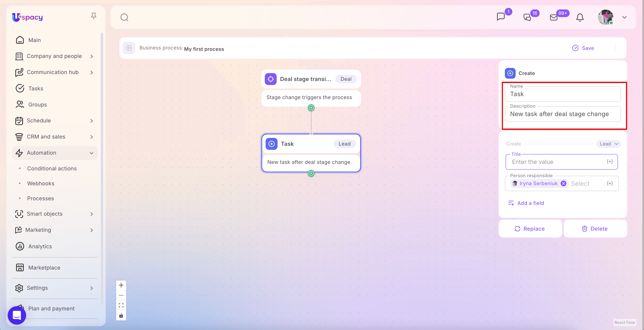
Task: Click the Title input field
Action: tap(555, 162)
